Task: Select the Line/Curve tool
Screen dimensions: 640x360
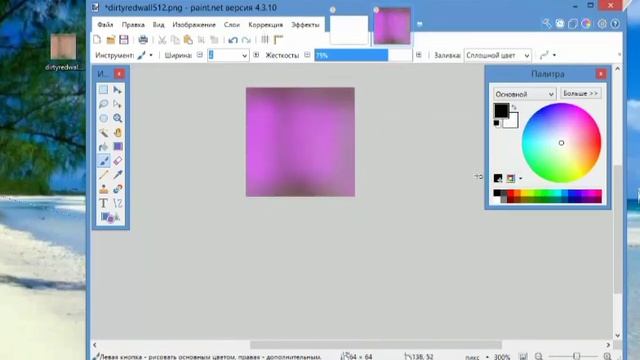Action: [x=118, y=203]
